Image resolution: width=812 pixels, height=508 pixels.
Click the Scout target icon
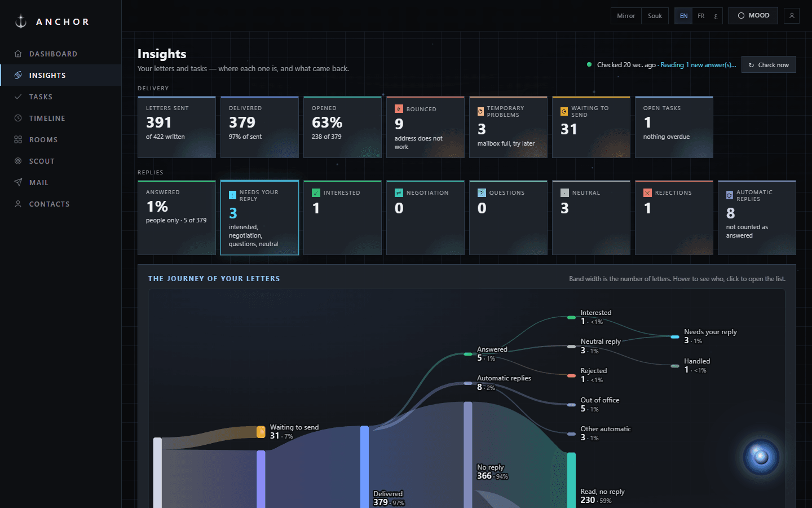click(18, 161)
